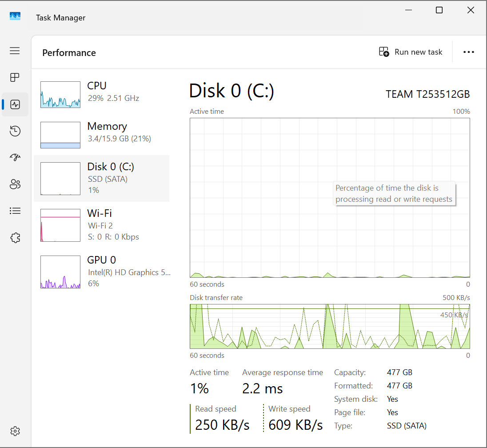Click the CPU mini graph thumbnail
Screen dimensions: 487x448
click(x=60, y=95)
